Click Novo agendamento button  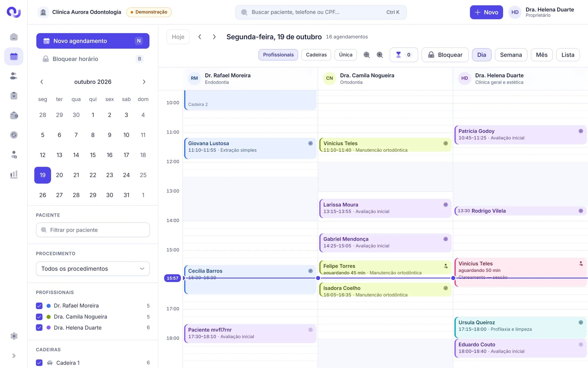point(93,41)
